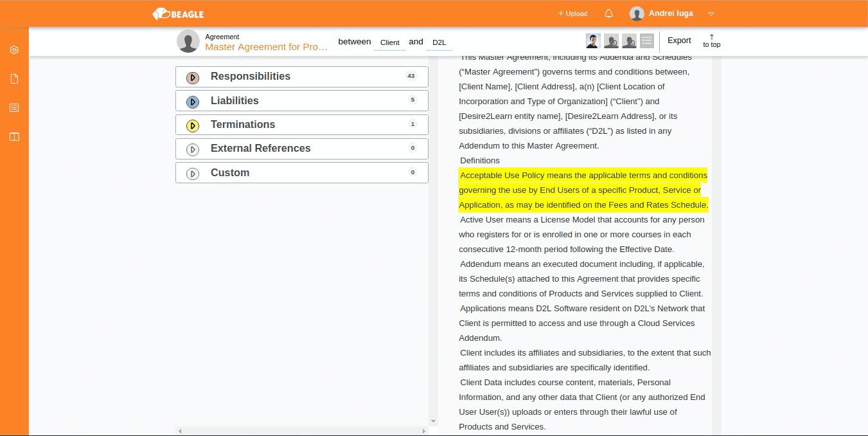The image size is (868, 436).
Task: Open the user menu dropdown arrow
Action: pos(711,14)
